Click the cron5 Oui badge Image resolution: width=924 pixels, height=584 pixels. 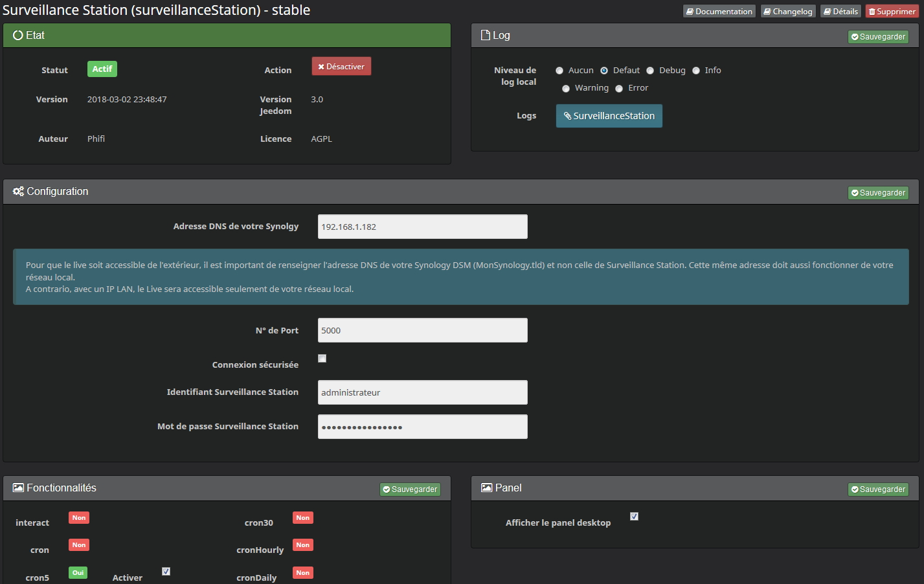coord(78,573)
